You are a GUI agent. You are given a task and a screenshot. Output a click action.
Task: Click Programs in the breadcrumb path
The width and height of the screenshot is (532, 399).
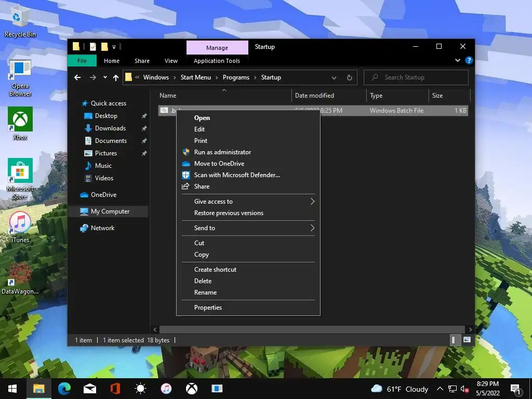[x=236, y=77]
